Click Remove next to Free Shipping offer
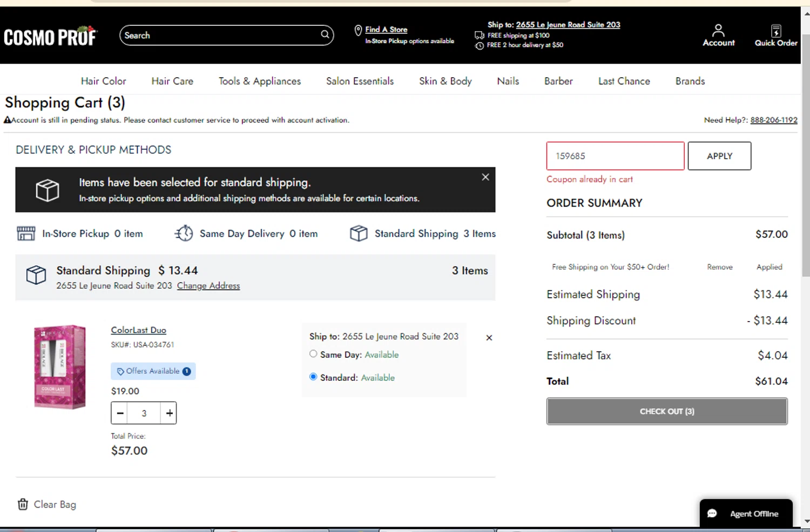Screen dimensions: 810x532 [x=720, y=267]
